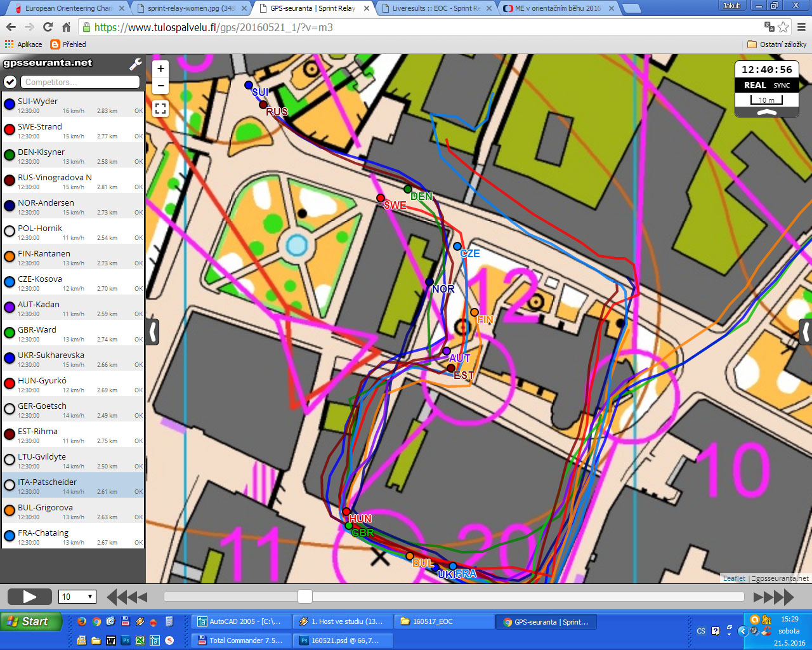Open the Aplikace apps shortcut
This screenshot has width=812, height=650.
click(x=23, y=44)
